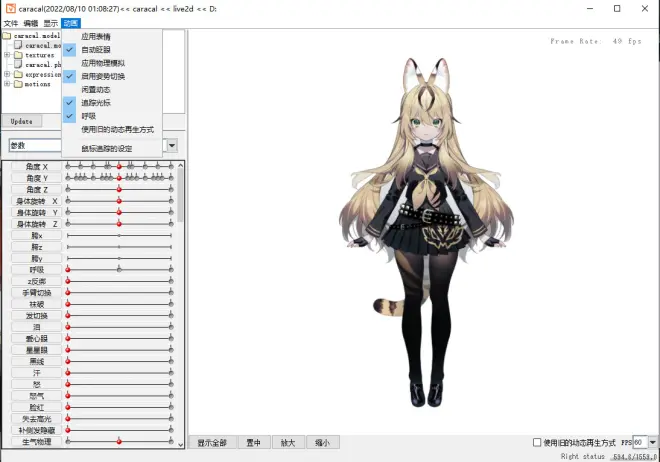Select the motions folder icon
The height and width of the screenshot is (462, 660).
pyautogui.click(x=18, y=84)
